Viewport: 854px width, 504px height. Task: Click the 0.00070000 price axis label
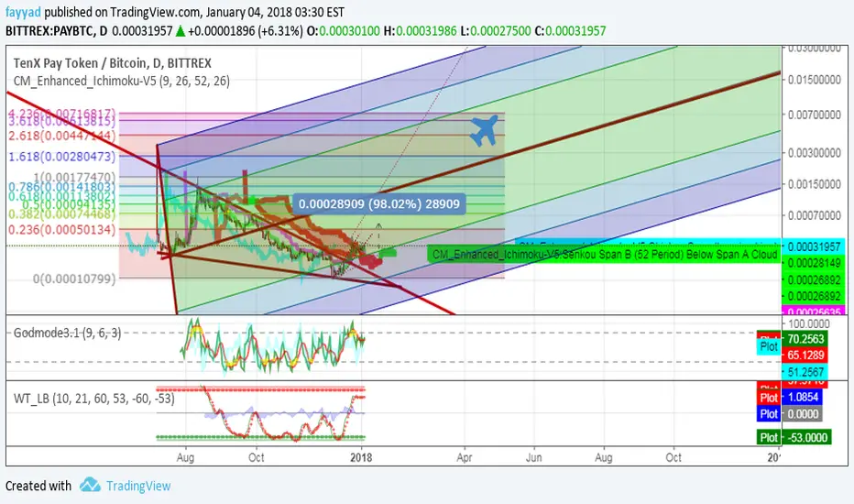tap(814, 215)
